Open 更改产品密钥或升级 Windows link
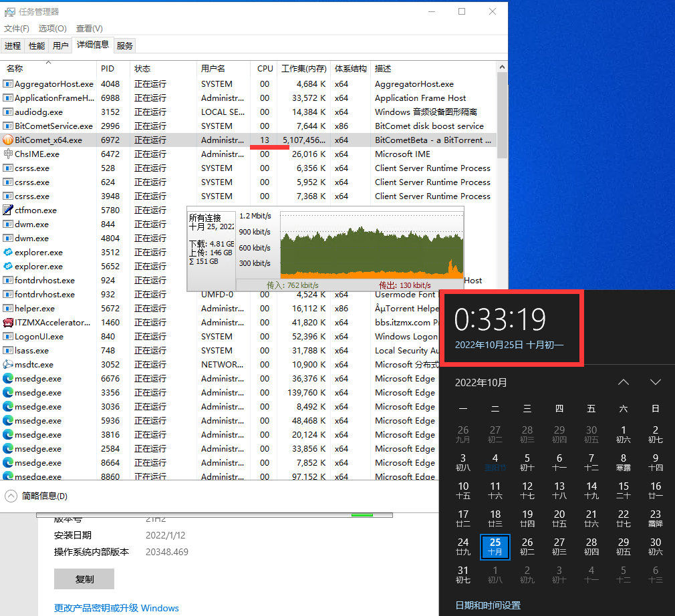Image resolution: width=675 pixels, height=616 pixels. click(x=116, y=608)
